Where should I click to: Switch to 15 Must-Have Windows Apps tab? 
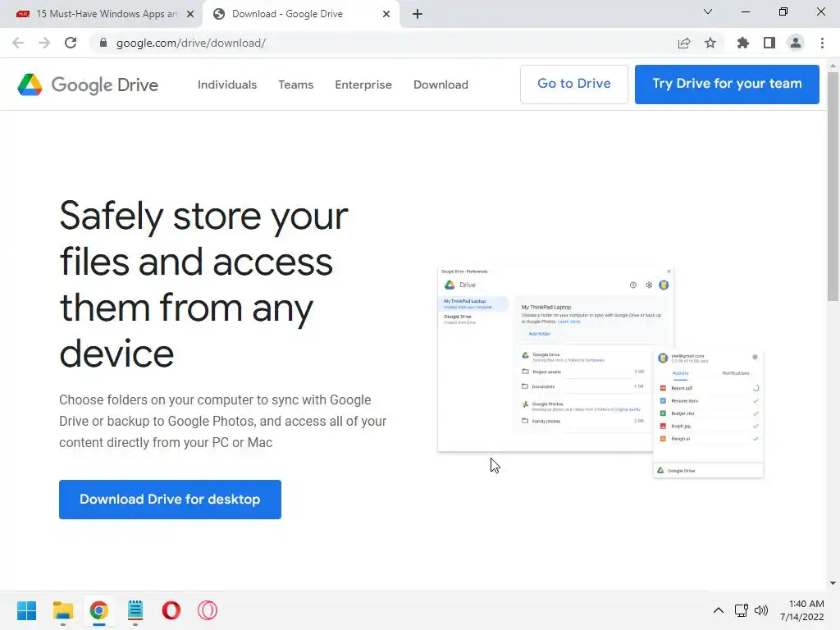pos(101,14)
